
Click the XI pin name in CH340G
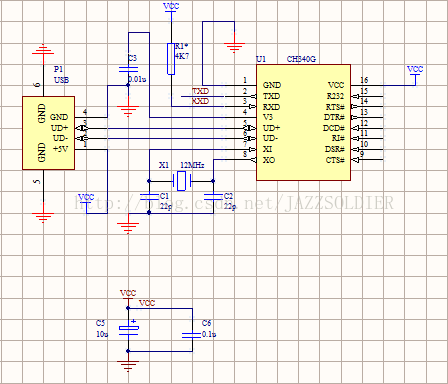tap(267, 149)
